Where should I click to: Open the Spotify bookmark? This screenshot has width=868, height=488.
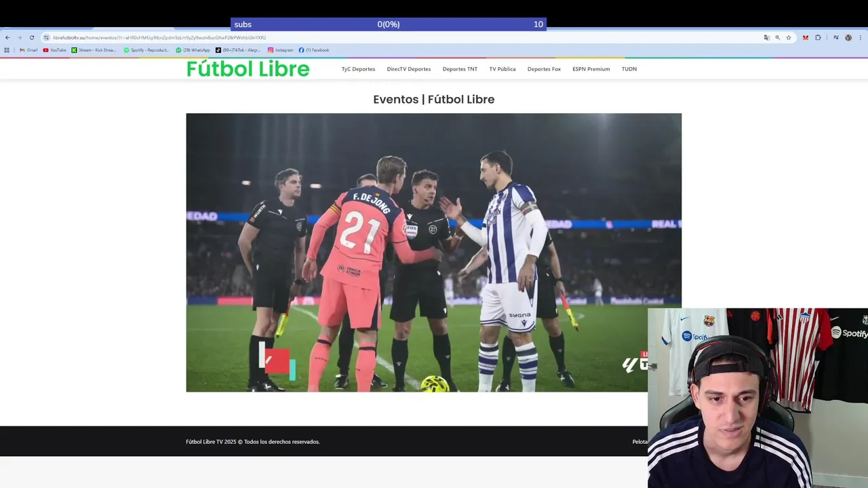[x=146, y=50]
